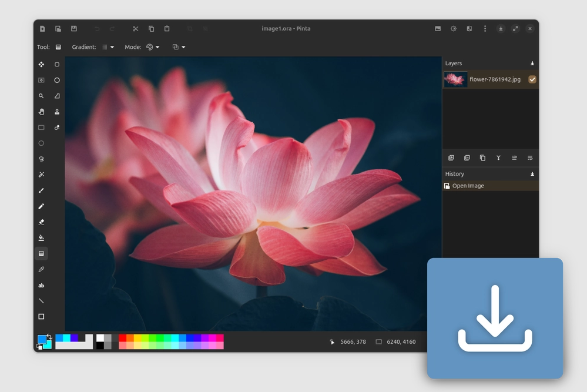The width and height of the screenshot is (587, 392).
Task: Click the Copy icon in header bar
Action: [151, 29]
